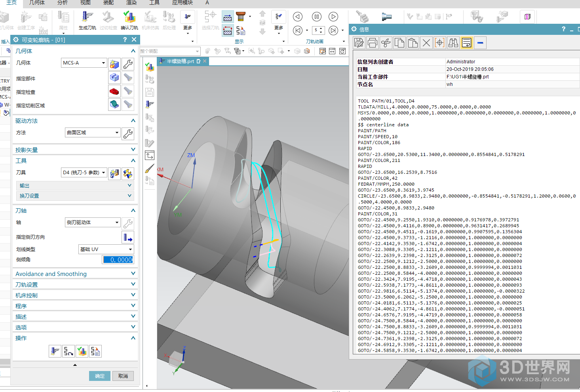
Task: Click help question mark in 可变轮廓铣 dialog
Action: tap(125, 40)
